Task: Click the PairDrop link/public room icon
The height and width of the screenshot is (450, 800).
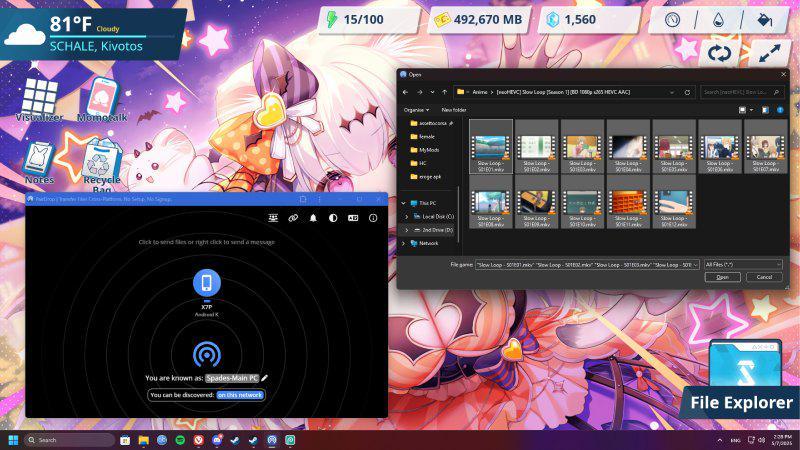Action: [x=293, y=218]
